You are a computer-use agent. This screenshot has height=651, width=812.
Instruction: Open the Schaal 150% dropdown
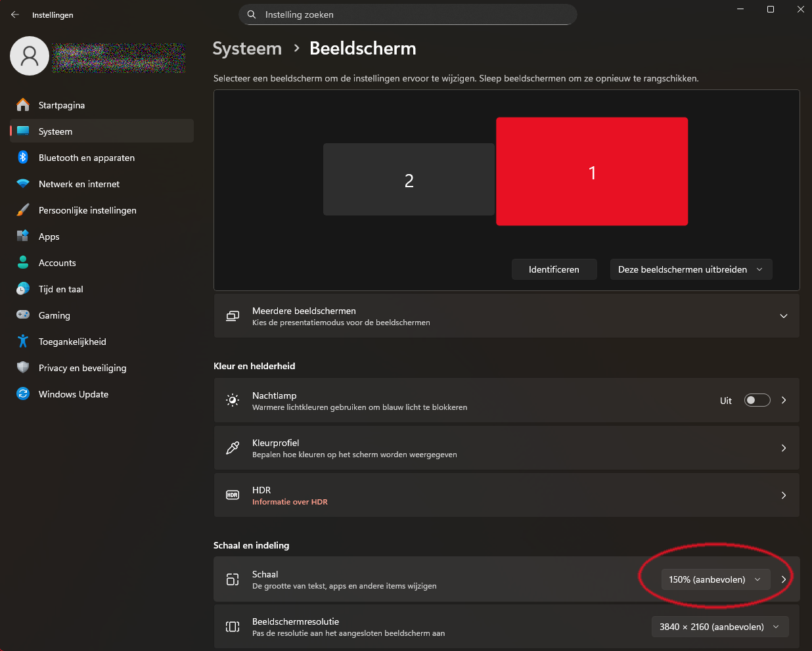click(715, 579)
